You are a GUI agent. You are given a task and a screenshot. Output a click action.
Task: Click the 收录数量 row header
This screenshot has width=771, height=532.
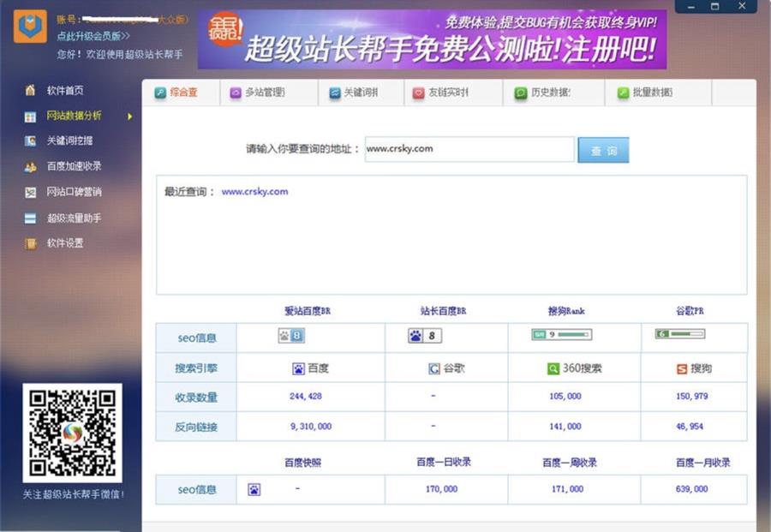coord(196,398)
